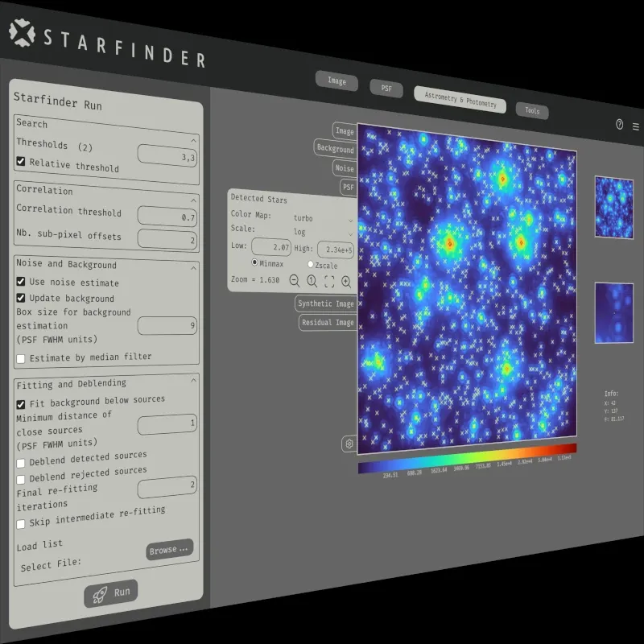This screenshot has height=644, width=644.
Task: Enable Estimate by median filter
Action: coord(21,358)
